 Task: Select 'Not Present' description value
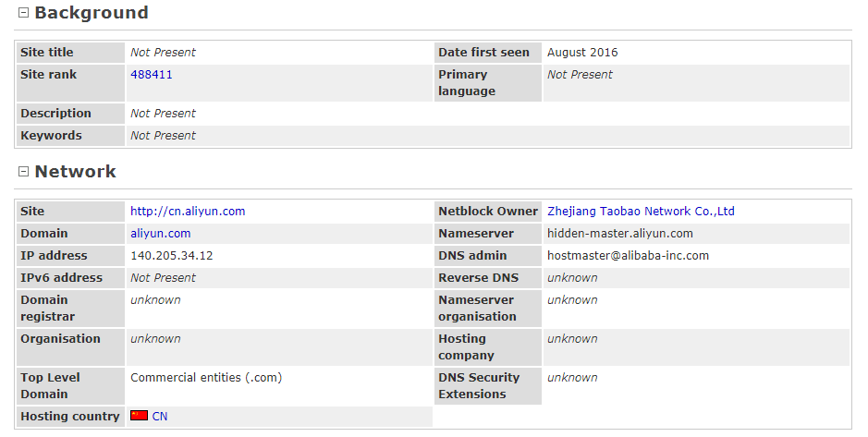coord(163,114)
